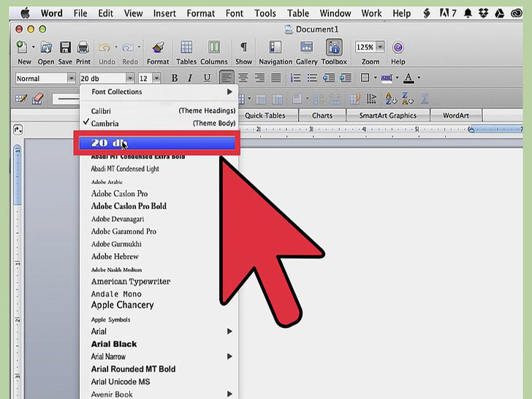This screenshot has height=399, width=532.
Task: Click the New document icon
Action: pos(23,47)
